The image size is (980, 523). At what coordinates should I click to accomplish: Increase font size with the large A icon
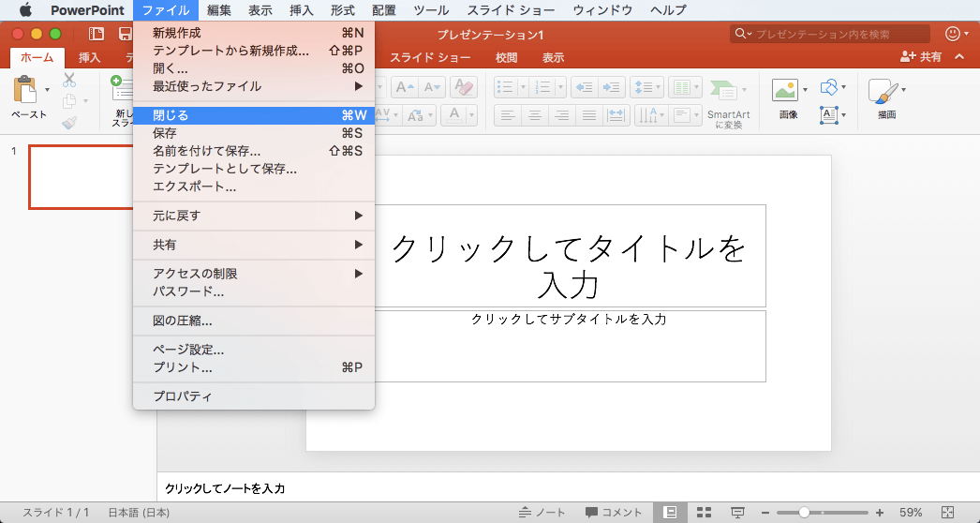pos(405,87)
